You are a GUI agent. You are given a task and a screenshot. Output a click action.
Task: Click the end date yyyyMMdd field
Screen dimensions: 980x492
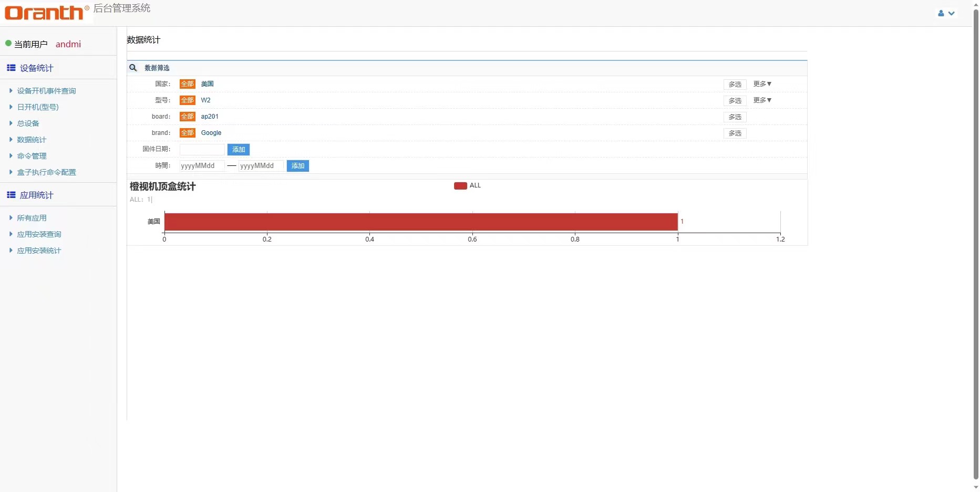click(x=261, y=166)
